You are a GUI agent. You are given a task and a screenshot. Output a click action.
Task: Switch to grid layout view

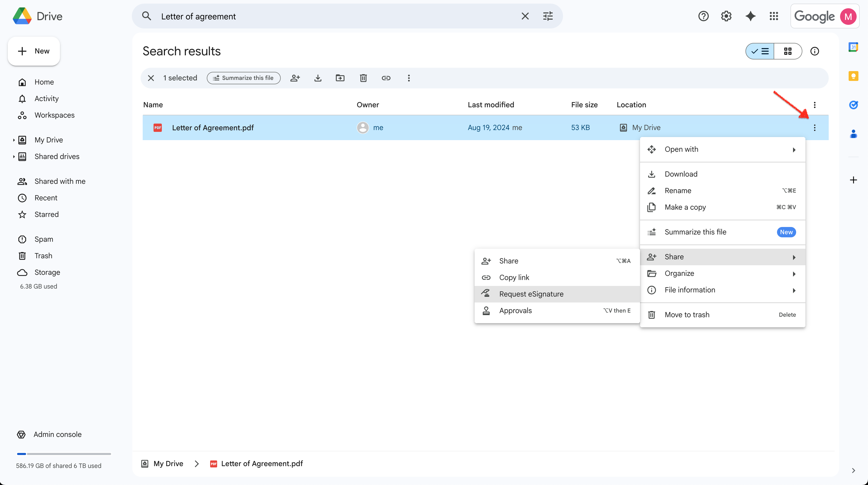[x=787, y=51]
